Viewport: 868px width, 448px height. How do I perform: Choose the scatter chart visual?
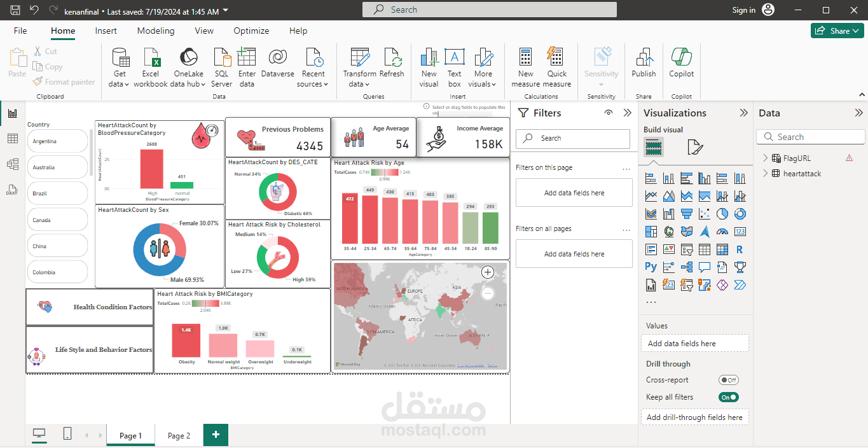tap(704, 214)
